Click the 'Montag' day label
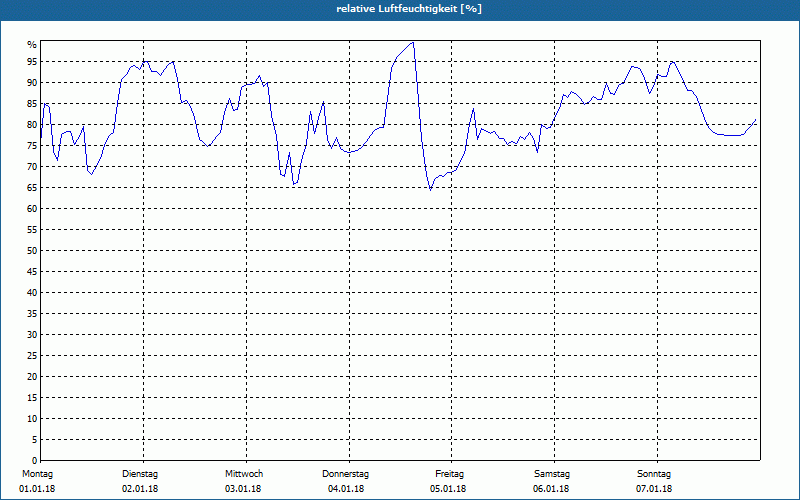800x500 pixels. tap(37, 474)
